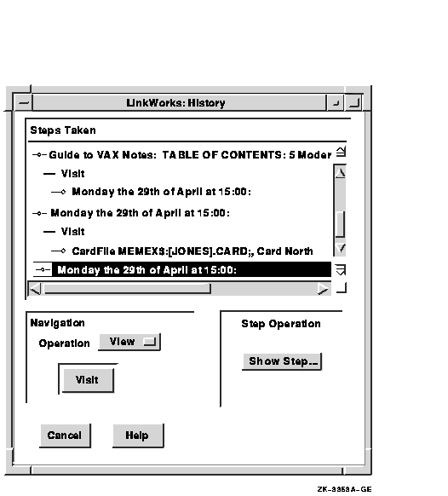This screenshot has width=448, height=496.
Task: Select CardFile MEMEX$:[JONES].CARD entry
Action: 192,251
